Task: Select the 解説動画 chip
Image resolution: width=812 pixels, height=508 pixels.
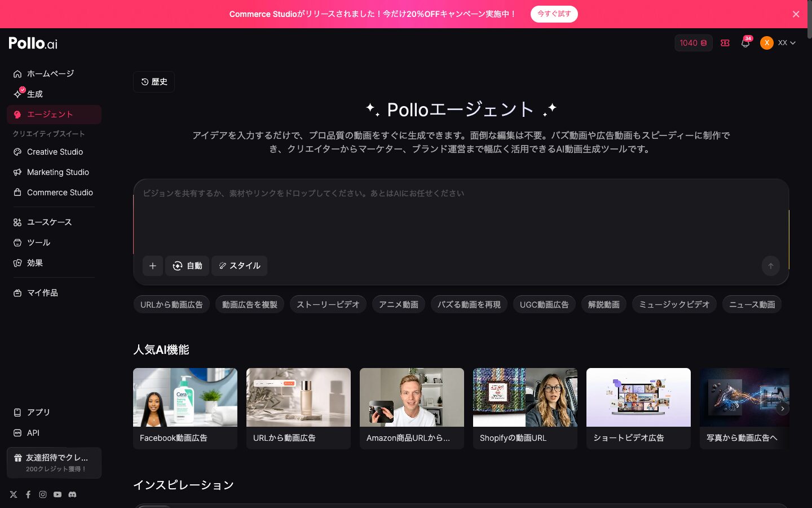Action: (x=604, y=305)
